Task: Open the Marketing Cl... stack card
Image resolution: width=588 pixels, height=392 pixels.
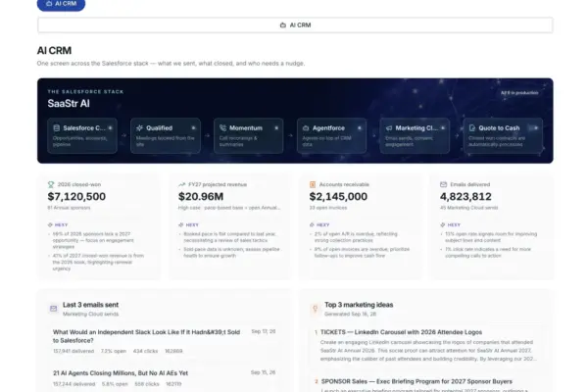Action: point(415,136)
